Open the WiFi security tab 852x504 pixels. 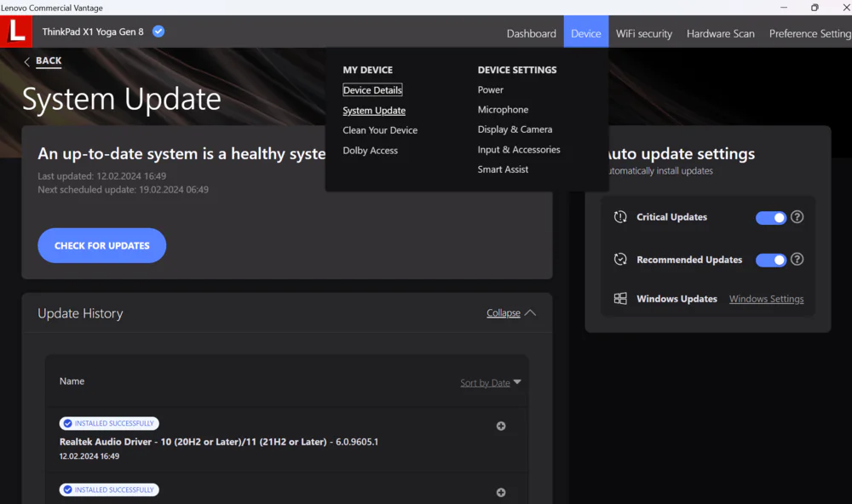[x=644, y=34]
